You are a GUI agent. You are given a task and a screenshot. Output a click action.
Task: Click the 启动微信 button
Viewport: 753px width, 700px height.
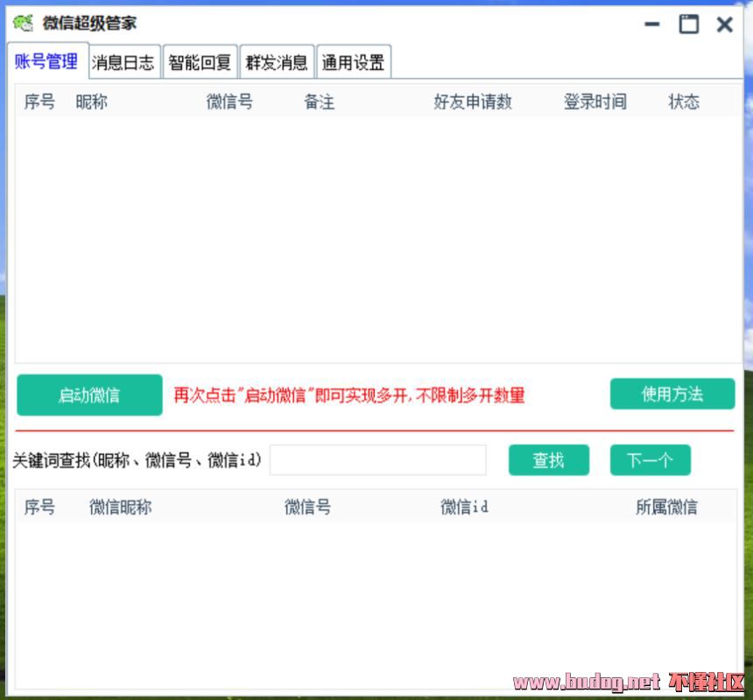[x=89, y=395]
